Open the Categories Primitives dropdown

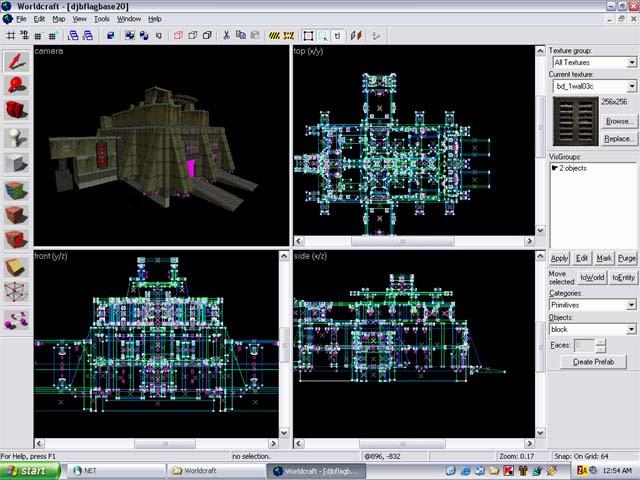point(631,305)
